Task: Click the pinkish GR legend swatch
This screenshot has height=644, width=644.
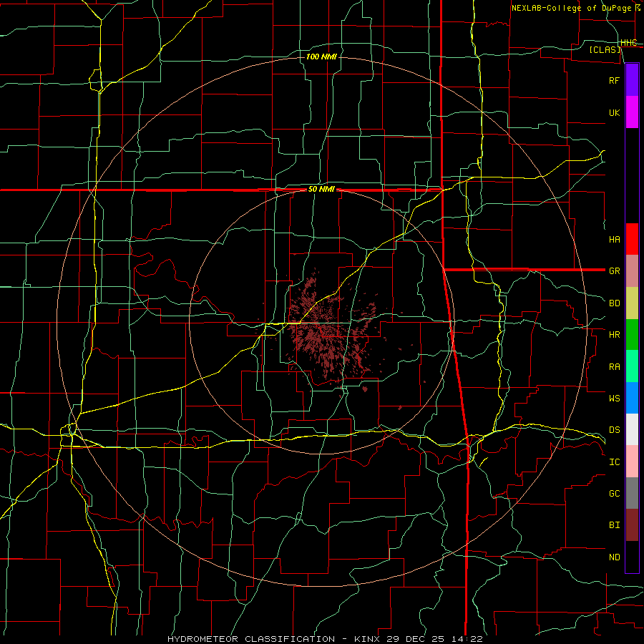Action: click(632, 271)
